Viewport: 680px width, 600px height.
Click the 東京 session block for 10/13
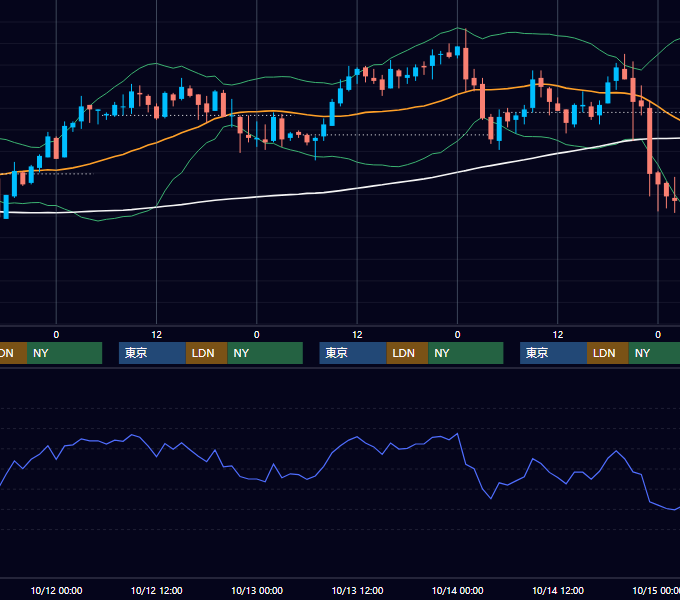pyautogui.click(x=353, y=353)
